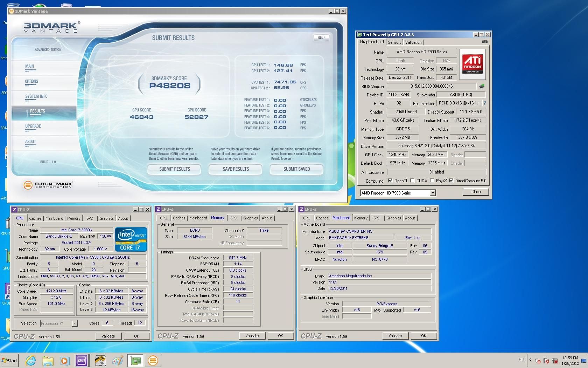Image resolution: width=588 pixels, height=368 pixels.
Task: Click the Intel Core i7 logo in CPU-Z
Action: 131,239
